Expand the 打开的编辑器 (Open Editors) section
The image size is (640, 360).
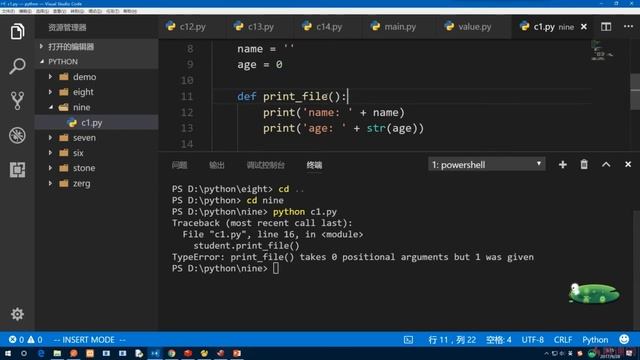coord(97,47)
